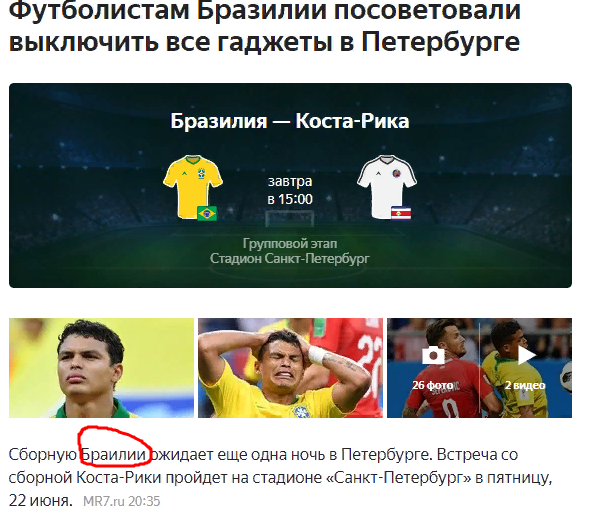Click the Brazilian flag badge
The height and width of the screenshot is (528, 606).
[207, 213]
